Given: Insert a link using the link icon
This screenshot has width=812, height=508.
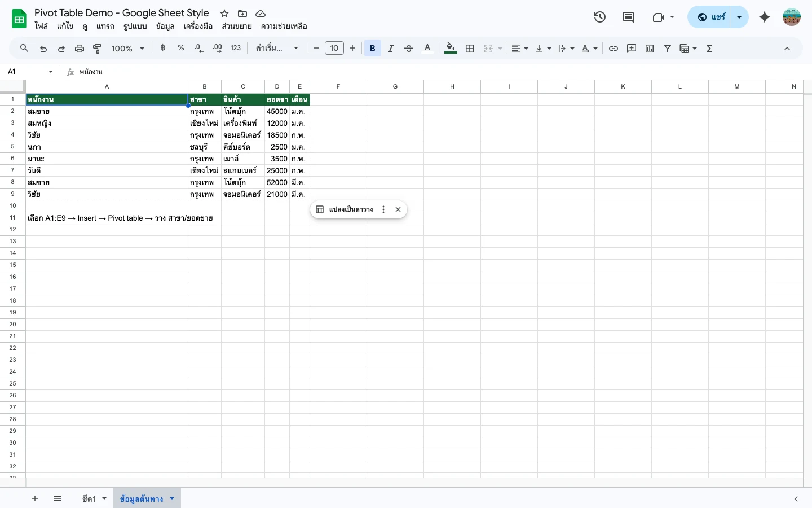Looking at the screenshot, I should click(614, 48).
